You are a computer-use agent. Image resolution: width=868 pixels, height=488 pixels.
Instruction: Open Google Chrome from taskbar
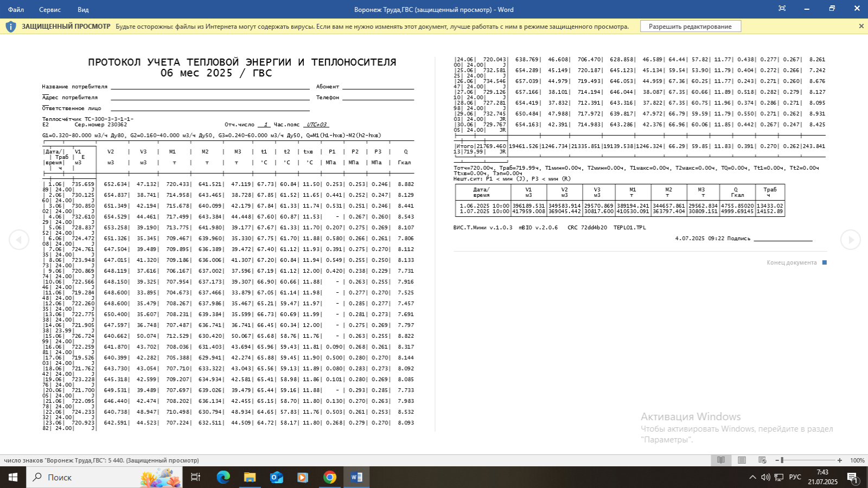pos(329,477)
